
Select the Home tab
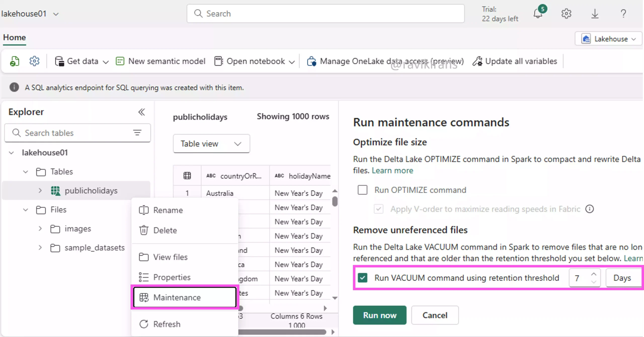tap(14, 37)
